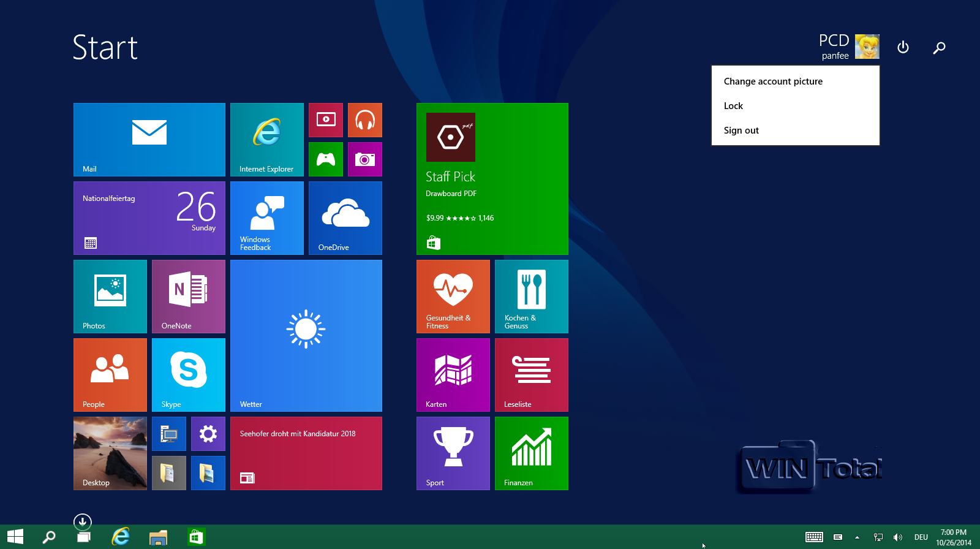The height and width of the screenshot is (549, 980).
Task: Open the notifications icon in system tray
Action: [838, 537]
